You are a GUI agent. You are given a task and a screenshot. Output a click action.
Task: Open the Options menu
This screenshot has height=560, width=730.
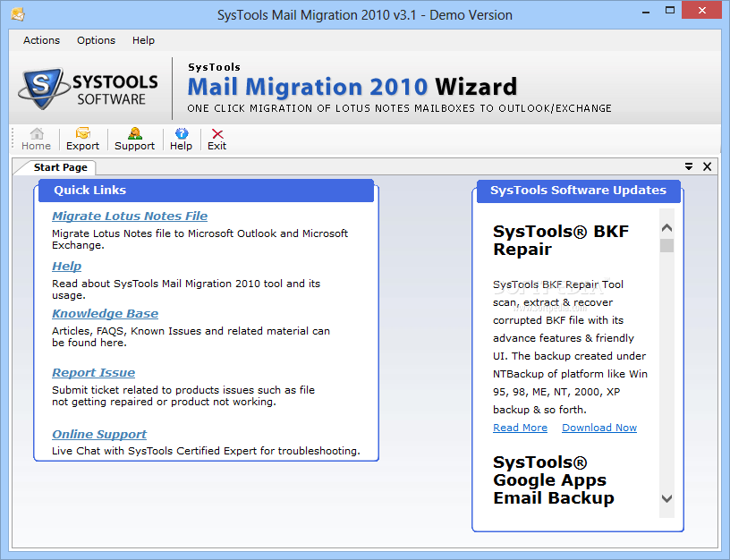click(x=96, y=40)
